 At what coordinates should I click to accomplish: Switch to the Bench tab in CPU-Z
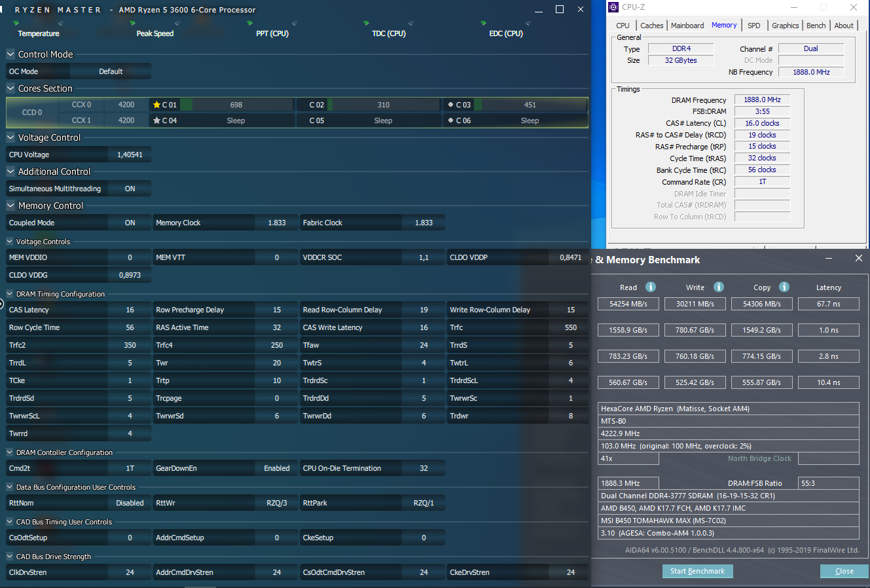816,26
